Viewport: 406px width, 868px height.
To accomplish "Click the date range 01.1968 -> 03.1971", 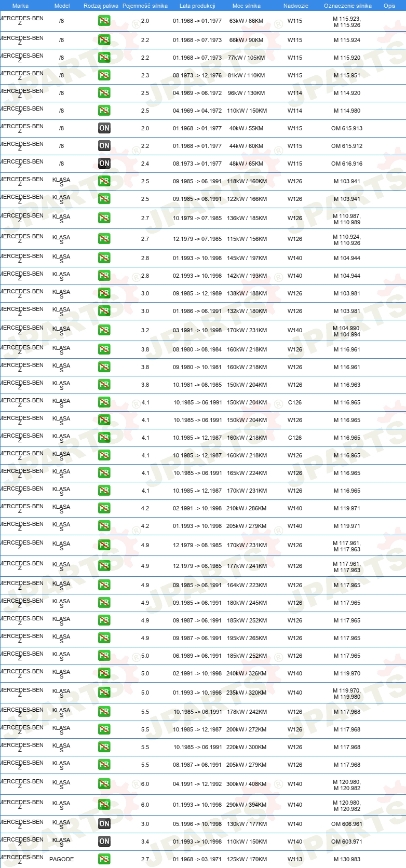I will point(197,859).
